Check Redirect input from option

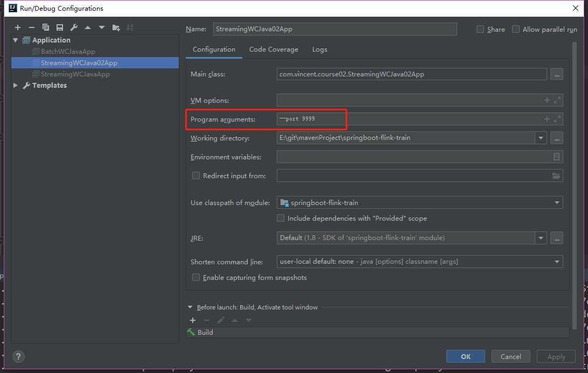pyautogui.click(x=196, y=175)
